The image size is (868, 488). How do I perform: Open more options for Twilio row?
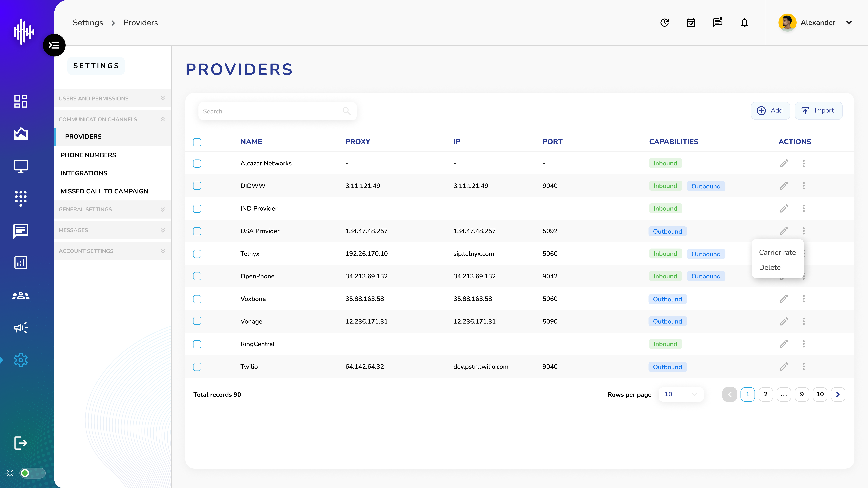tap(804, 366)
